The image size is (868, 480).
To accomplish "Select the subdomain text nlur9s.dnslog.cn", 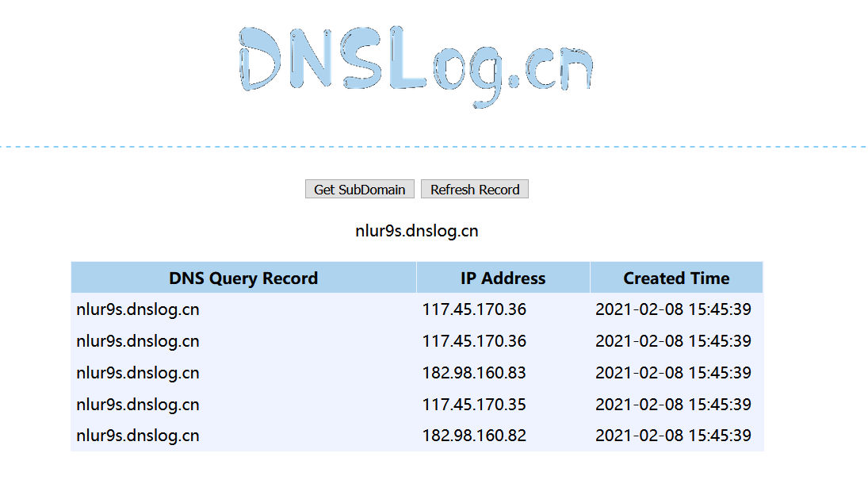I will click(x=416, y=231).
